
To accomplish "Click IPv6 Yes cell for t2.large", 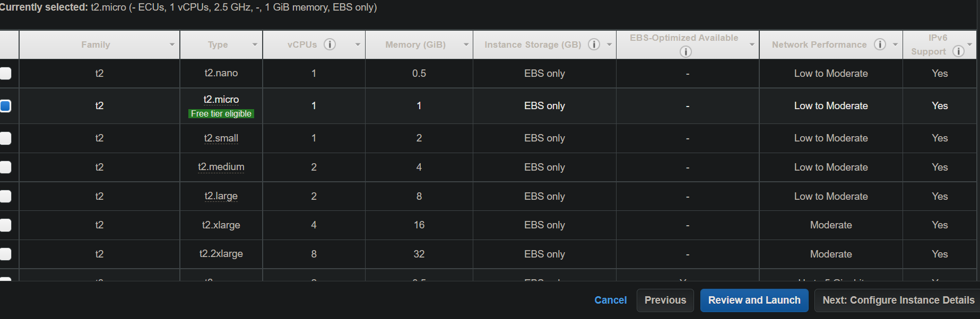I will tap(940, 196).
